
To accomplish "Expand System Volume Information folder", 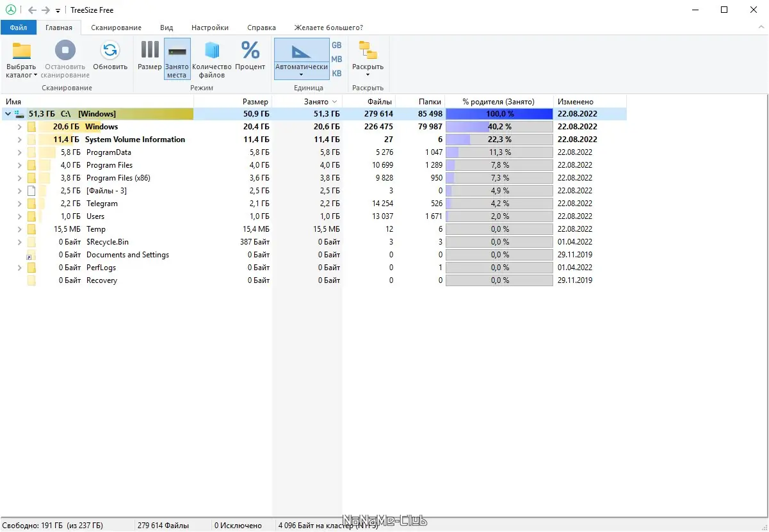I will pos(19,140).
